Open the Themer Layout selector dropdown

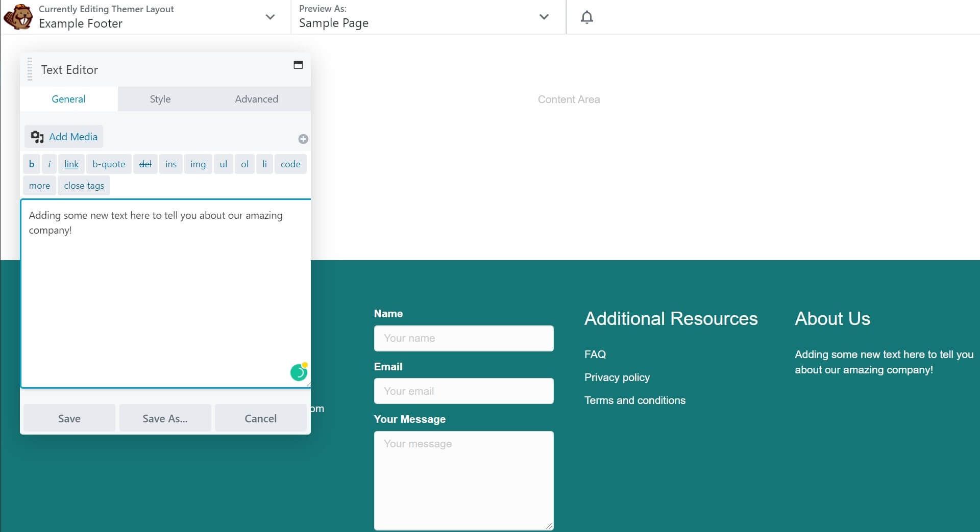(269, 17)
